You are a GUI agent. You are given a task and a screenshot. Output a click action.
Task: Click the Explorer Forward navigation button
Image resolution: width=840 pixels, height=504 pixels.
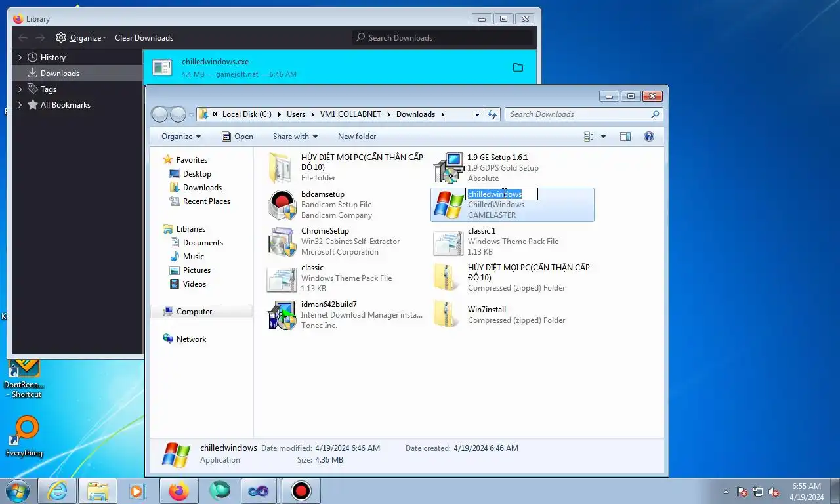tap(178, 114)
